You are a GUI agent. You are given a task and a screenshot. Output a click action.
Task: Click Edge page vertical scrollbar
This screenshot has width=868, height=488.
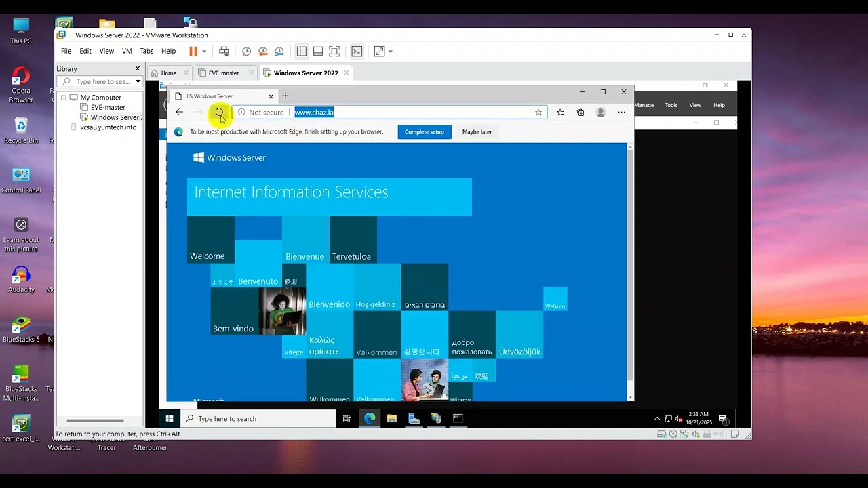(x=631, y=271)
